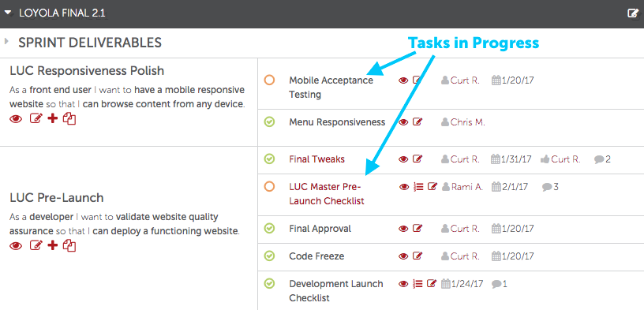The width and height of the screenshot is (644, 310).
Task: Click the plus icon under LUC Responsiveness Polish
Action: [x=52, y=119]
